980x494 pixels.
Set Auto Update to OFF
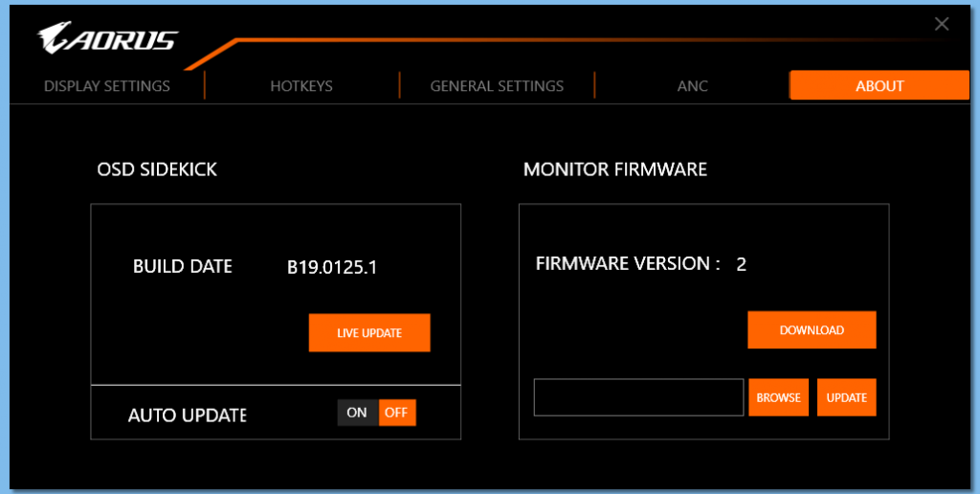click(396, 413)
